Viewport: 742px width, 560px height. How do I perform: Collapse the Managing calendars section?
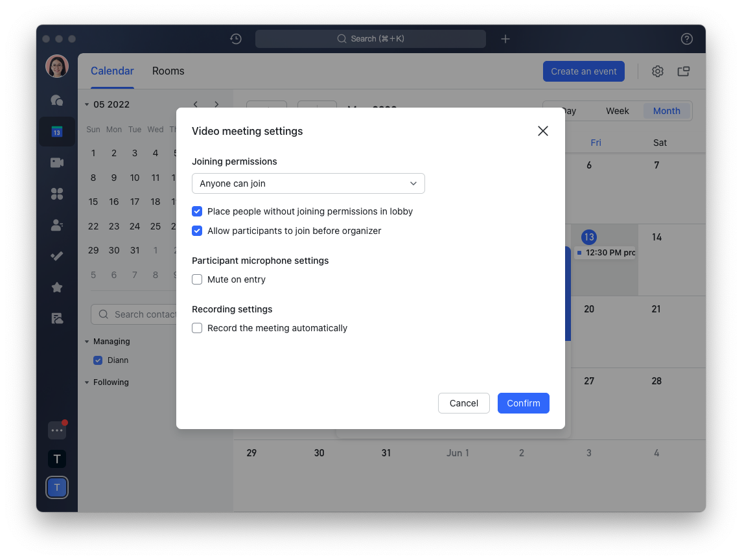click(x=87, y=342)
